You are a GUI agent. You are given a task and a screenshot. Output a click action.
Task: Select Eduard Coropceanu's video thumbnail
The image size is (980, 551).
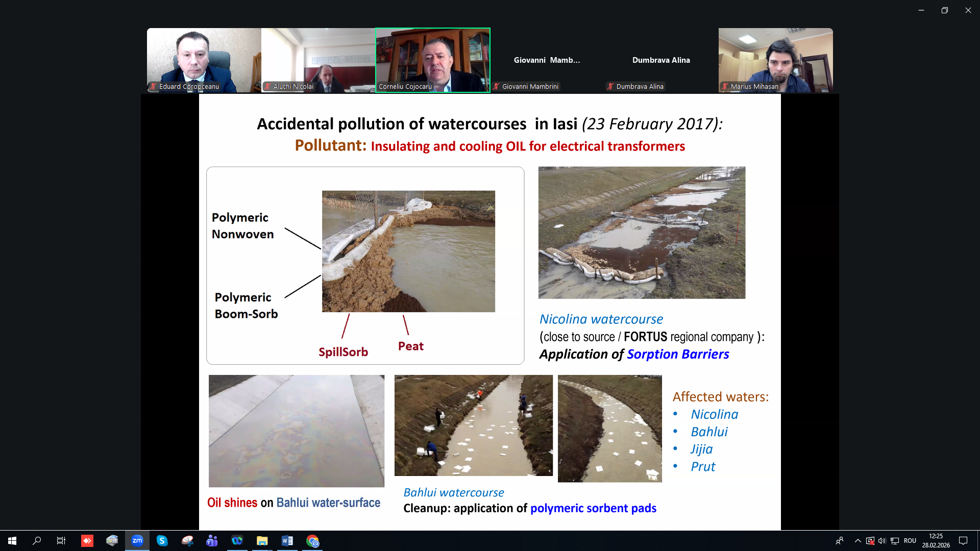click(204, 60)
